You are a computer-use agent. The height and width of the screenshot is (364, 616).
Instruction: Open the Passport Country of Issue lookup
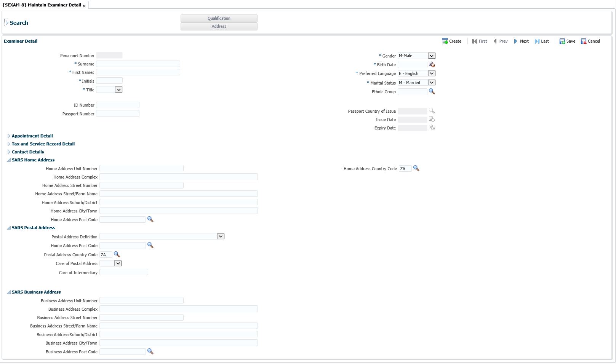[x=431, y=111]
